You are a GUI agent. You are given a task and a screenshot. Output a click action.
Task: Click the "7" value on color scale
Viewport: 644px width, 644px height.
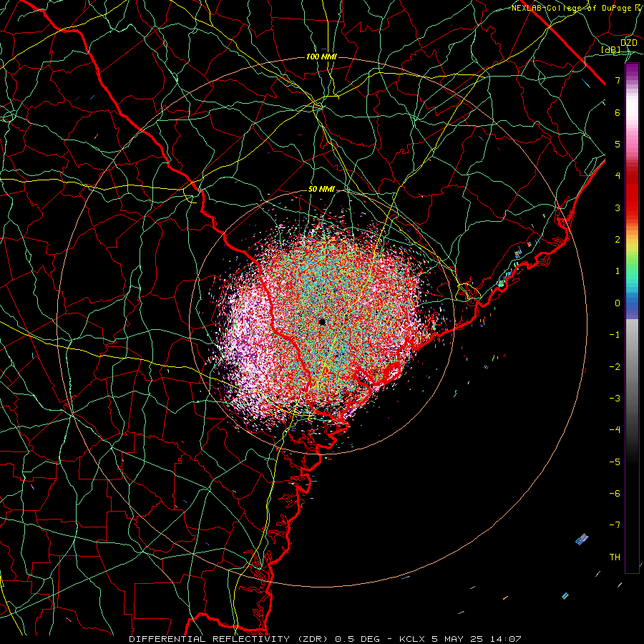pyautogui.click(x=618, y=80)
